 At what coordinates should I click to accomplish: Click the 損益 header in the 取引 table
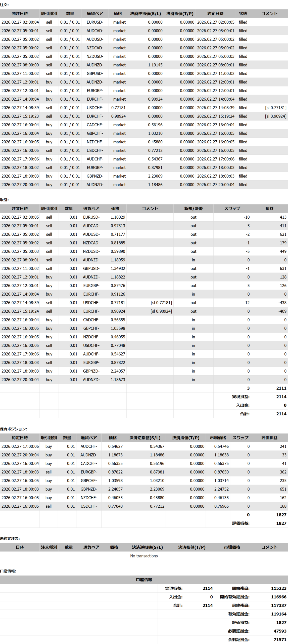(x=269, y=209)
